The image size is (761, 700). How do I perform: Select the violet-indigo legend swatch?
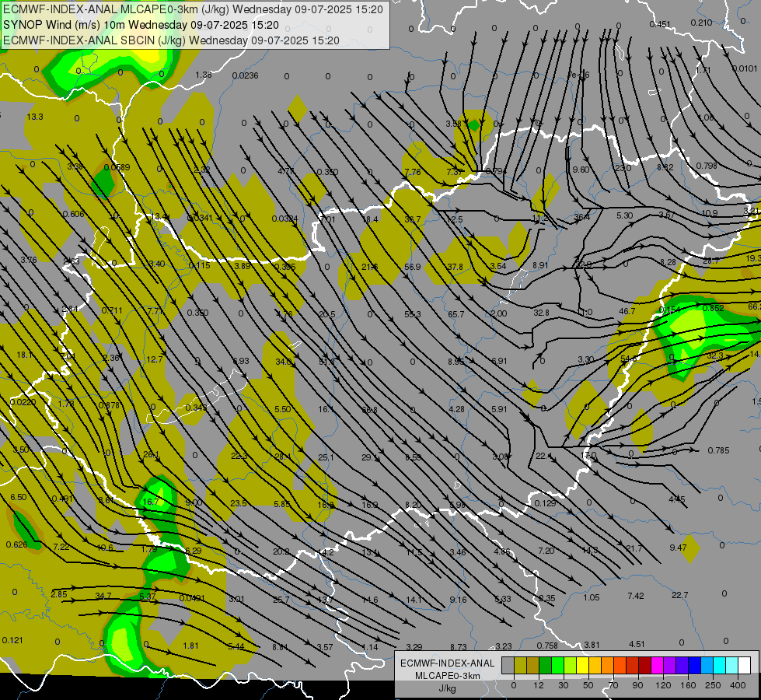682,665
